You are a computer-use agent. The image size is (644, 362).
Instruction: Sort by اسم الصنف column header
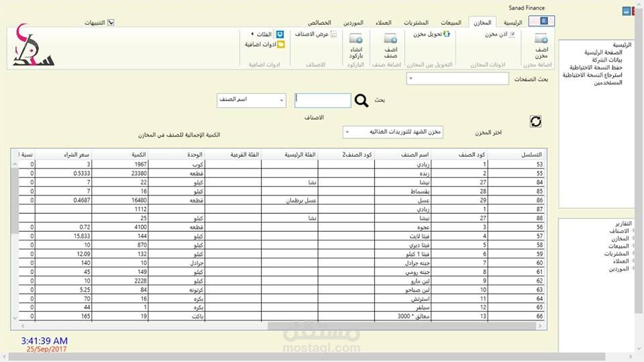coord(402,154)
